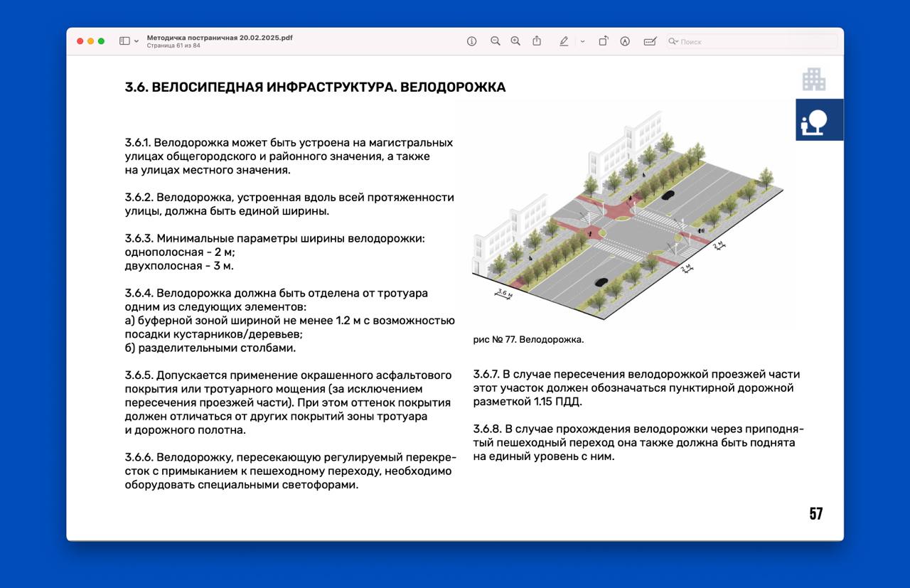Screen dimensions: 910x588
Task: Click the paragraph starting with 3.6.5
Action: tap(288, 402)
